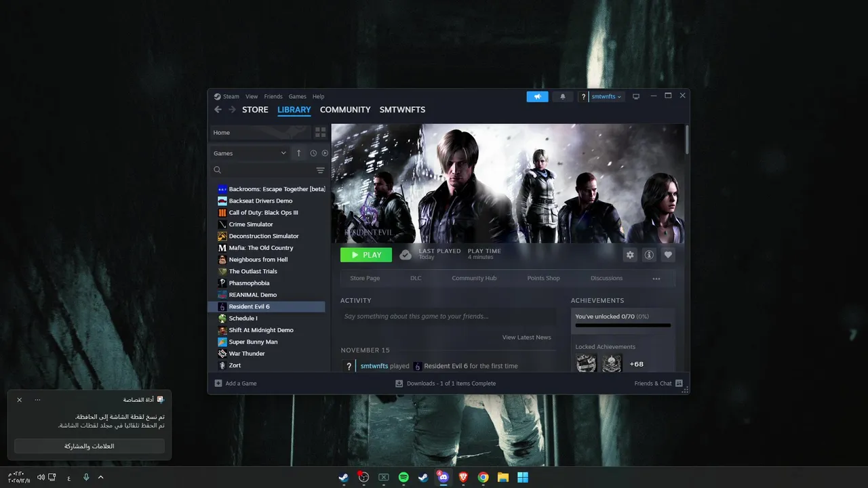Open the Steam announcements megaphone button

(537, 96)
